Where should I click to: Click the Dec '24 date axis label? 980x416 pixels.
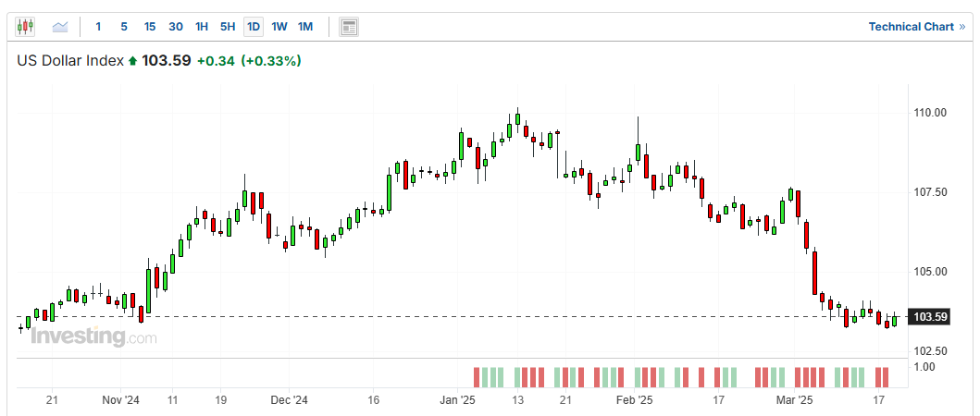click(x=290, y=399)
